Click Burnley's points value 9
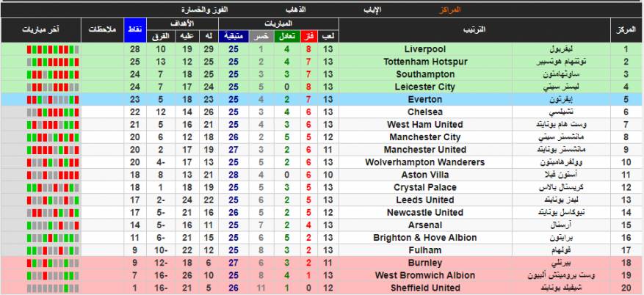Image resolution: width=644 pixels, height=295 pixels. (x=135, y=263)
